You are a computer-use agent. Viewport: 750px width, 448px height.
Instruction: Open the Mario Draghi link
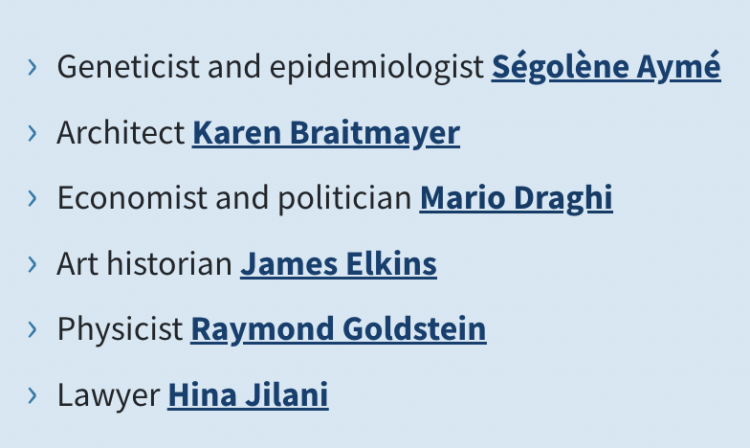(515, 198)
